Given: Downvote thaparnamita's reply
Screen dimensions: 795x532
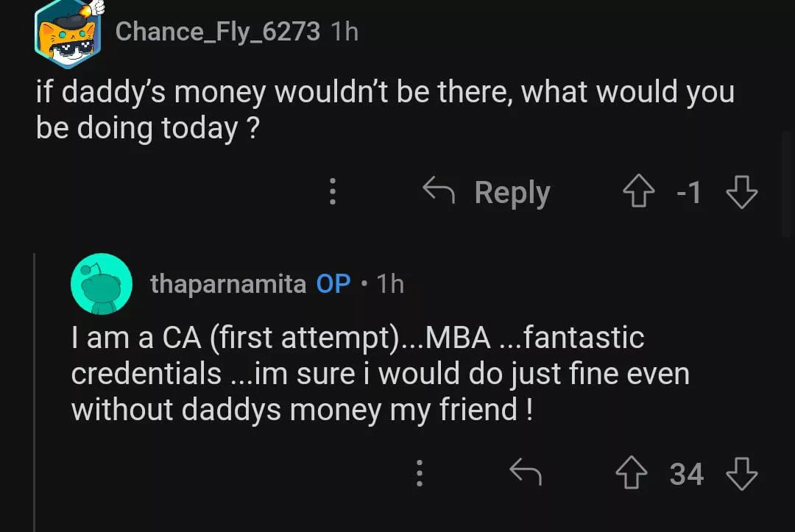Looking at the screenshot, I should pyautogui.click(x=741, y=473).
